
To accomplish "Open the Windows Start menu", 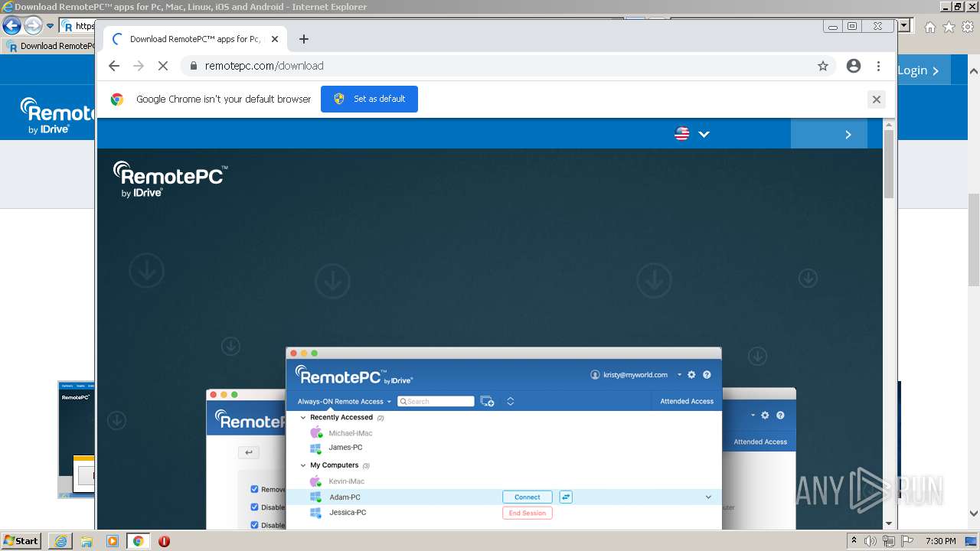I will click(x=21, y=540).
